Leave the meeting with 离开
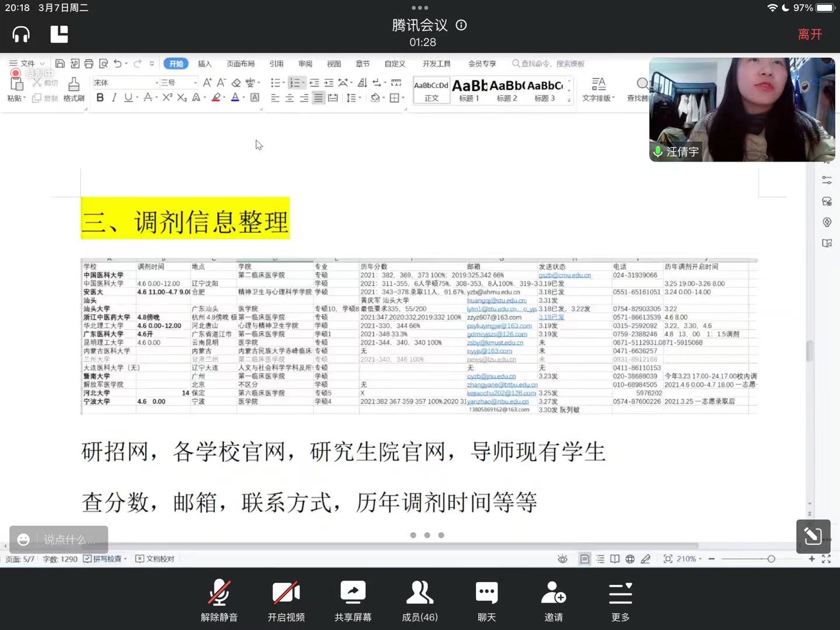The width and height of the screenshot is (840, 630). [x=810, y=34]
